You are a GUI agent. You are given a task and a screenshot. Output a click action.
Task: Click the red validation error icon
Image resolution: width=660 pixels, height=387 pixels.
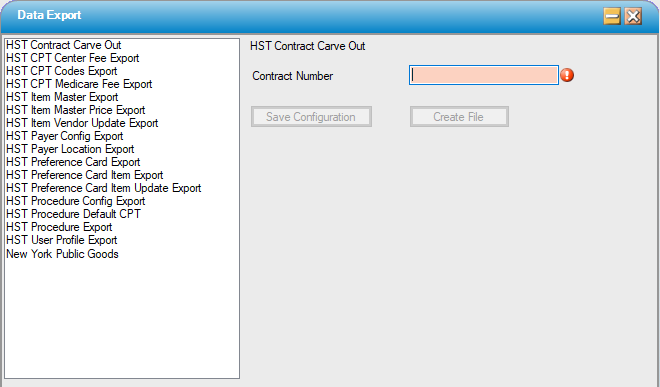(x=567, y=75)
